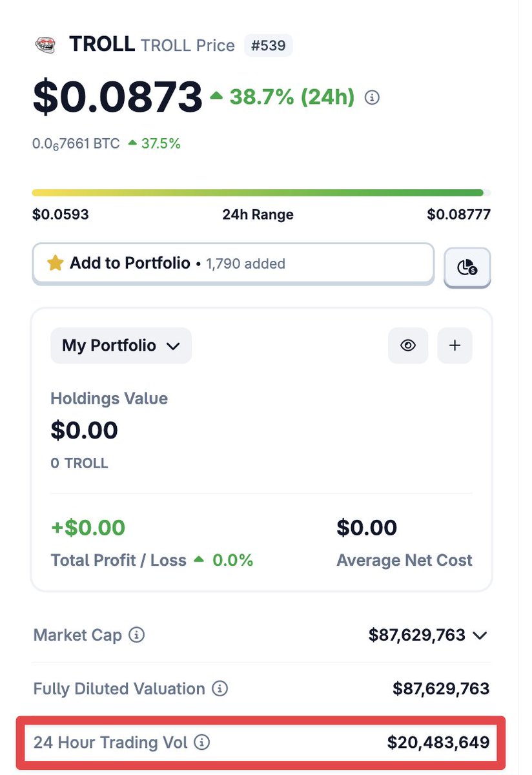Click the TROLL Price heading text
The width and height of the screenshot is (532, 775).
188,46
